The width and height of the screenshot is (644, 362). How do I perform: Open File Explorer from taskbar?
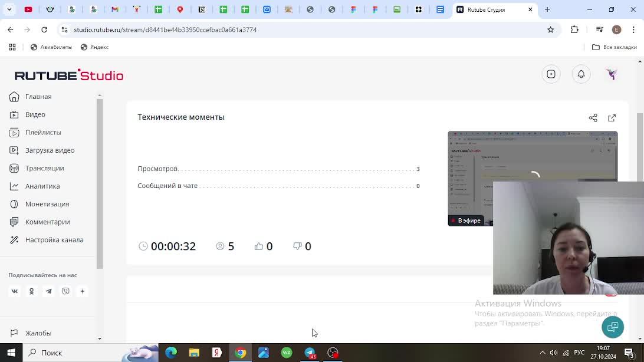(194, 353)
